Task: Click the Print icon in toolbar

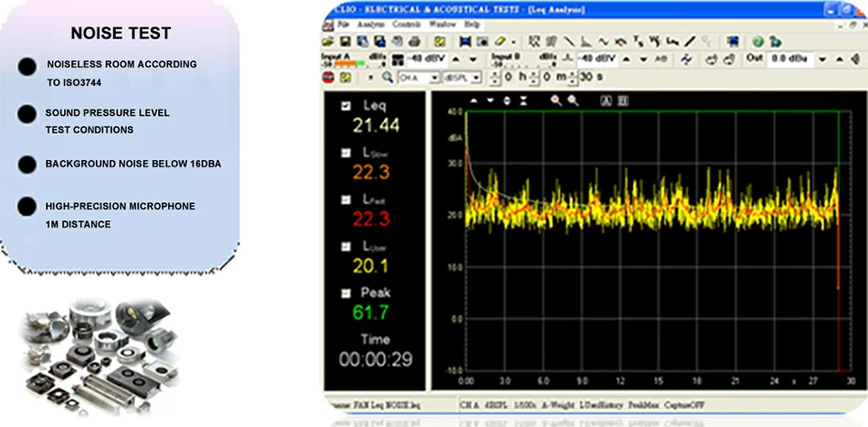Action: click(414, 42)
